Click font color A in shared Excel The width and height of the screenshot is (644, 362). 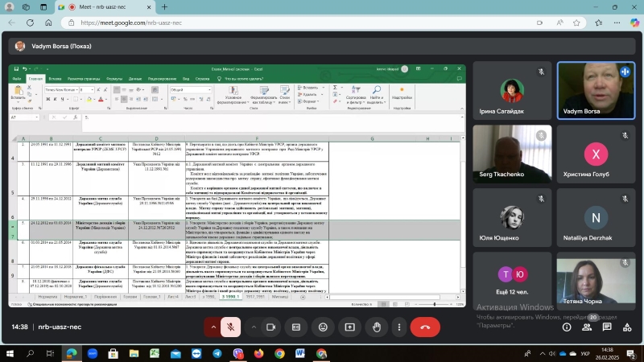101,99
